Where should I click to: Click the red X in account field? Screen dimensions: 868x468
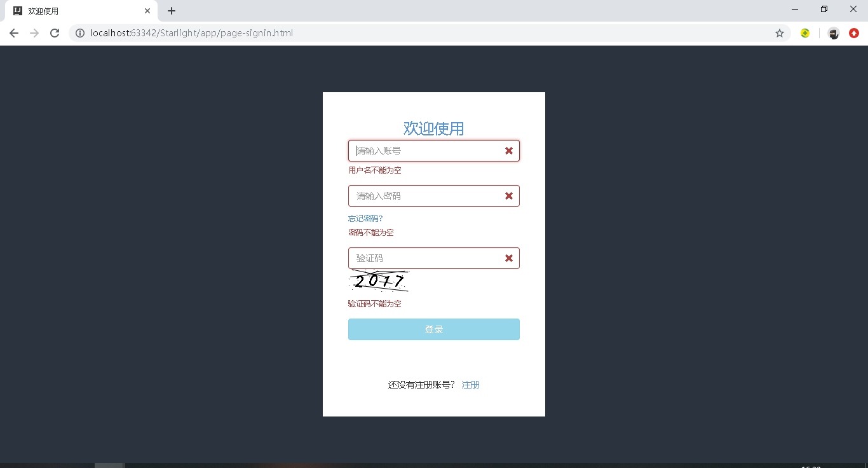coord(509,151)
